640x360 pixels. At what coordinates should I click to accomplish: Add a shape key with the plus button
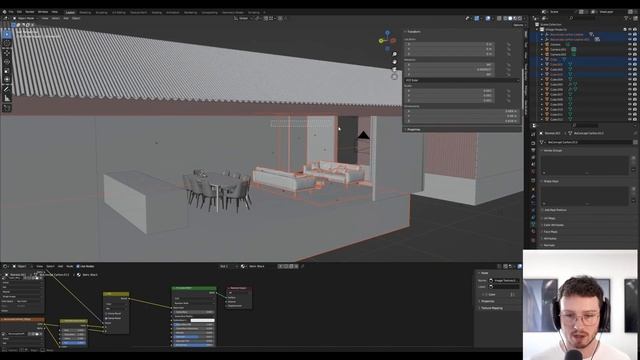pos(634,188)
